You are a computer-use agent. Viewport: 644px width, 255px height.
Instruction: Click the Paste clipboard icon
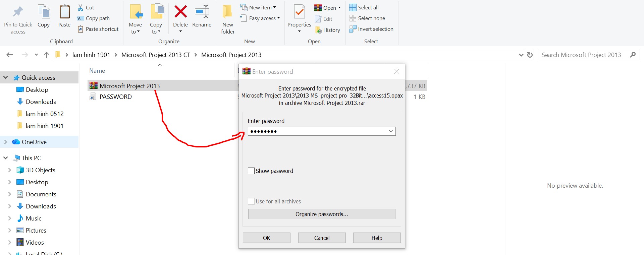point(64,12)
